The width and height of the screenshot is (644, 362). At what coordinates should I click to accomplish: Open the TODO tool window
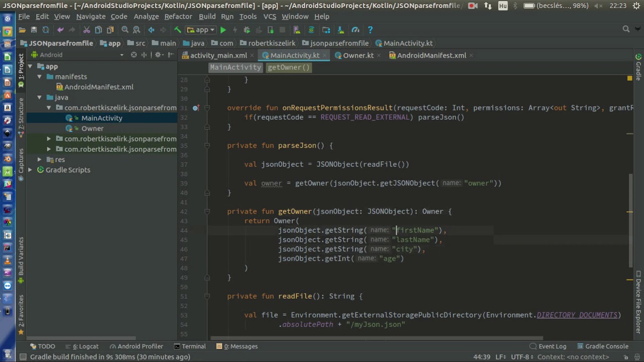[x=42, y=346]
